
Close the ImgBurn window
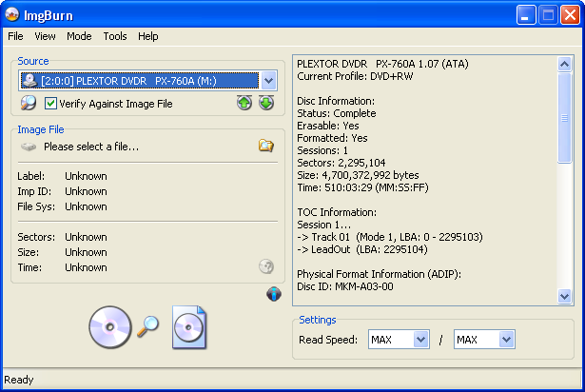click(x=570, y=15)
